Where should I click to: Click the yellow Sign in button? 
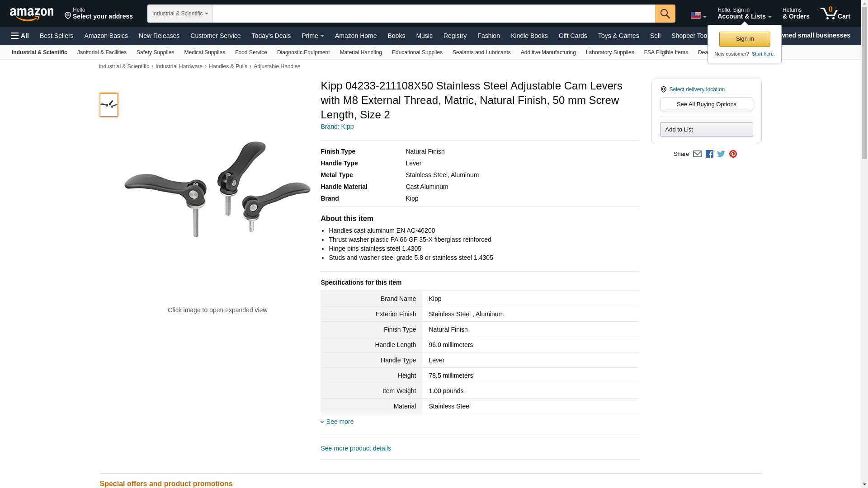[745, 39]
